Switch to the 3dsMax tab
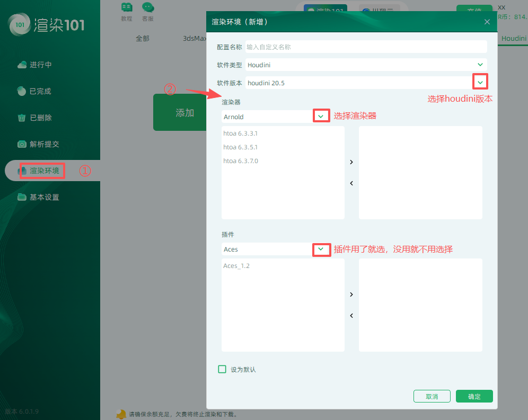 click(x=195, y=38)
